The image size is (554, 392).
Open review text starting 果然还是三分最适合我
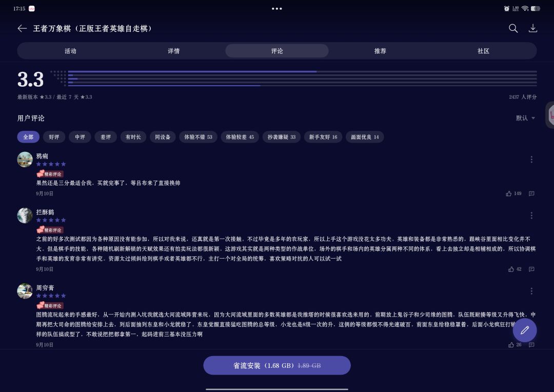point(108,183)
